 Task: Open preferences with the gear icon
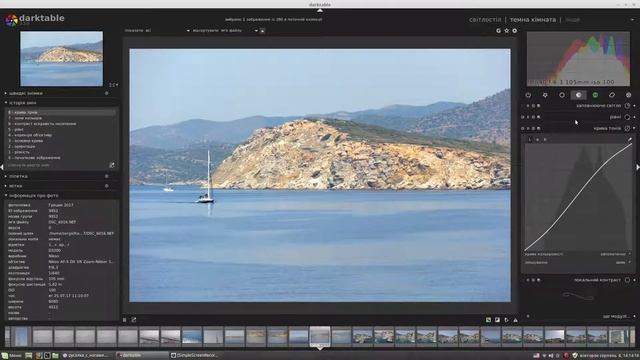[x=515, y=31]
